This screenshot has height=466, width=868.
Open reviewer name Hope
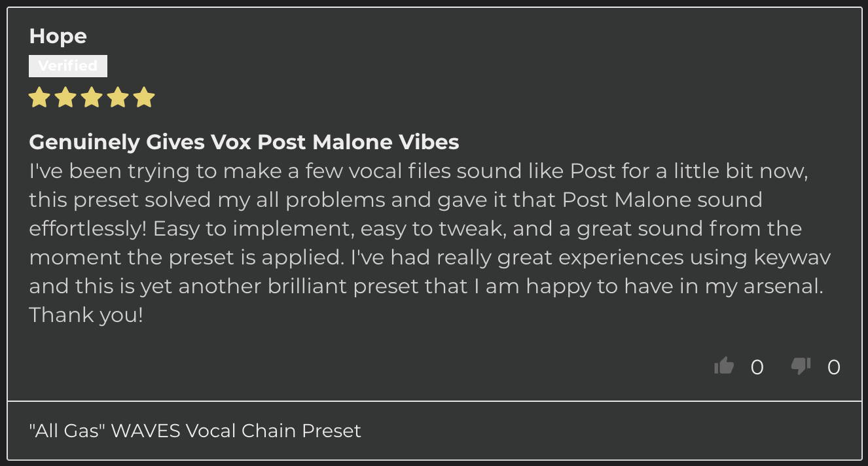pyautogui.click(x=58, y=36)
